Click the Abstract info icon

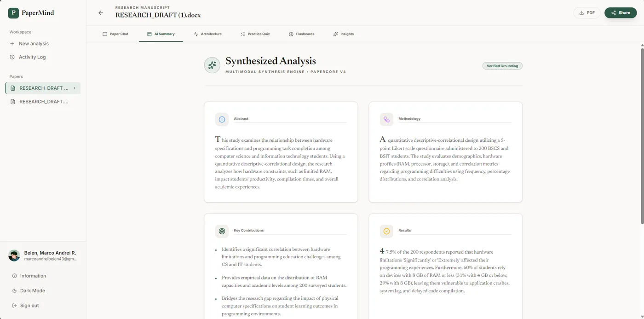222,119
